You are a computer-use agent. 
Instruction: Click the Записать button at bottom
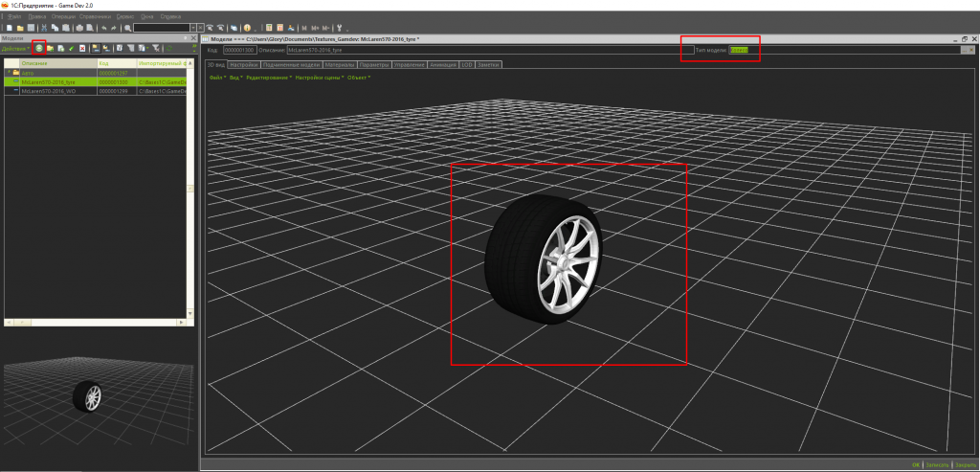pos(939,464)
